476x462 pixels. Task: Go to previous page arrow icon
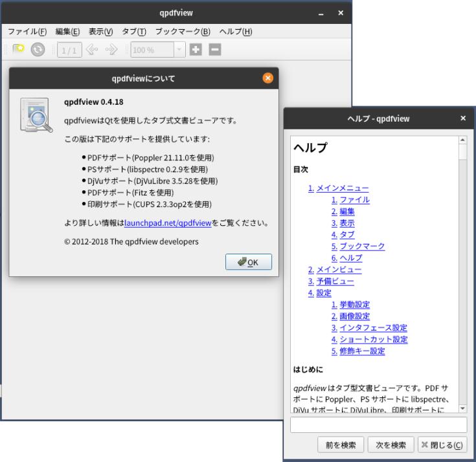tap(92, 49)
